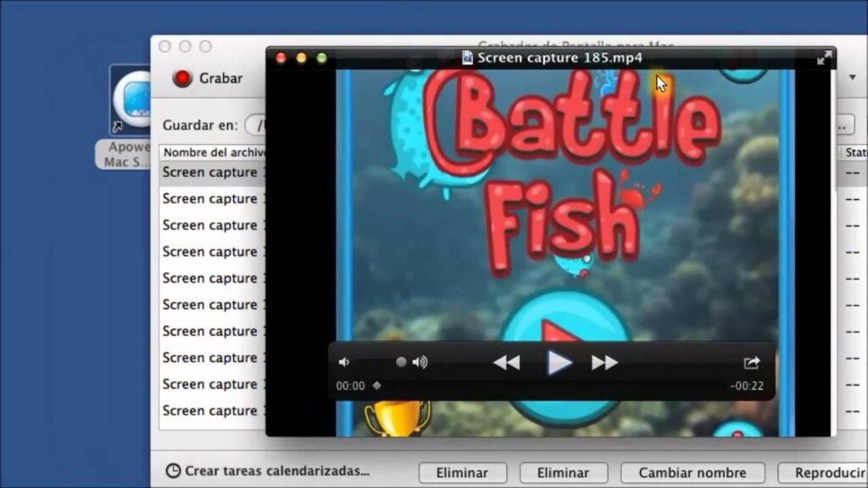Select the fourth Screen capture row
The height and width of the screenshot is (488, 868).
213,252
